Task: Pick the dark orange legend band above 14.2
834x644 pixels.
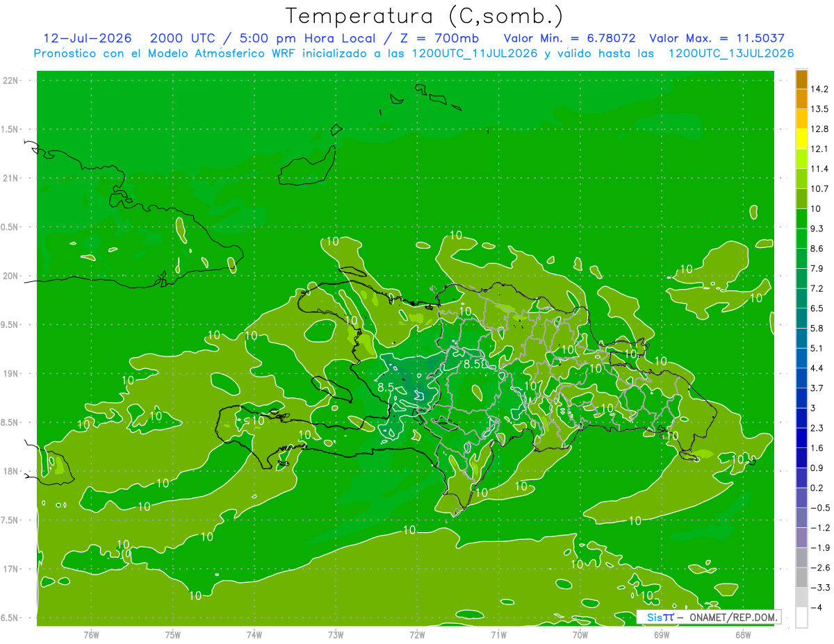Action: 801,79
